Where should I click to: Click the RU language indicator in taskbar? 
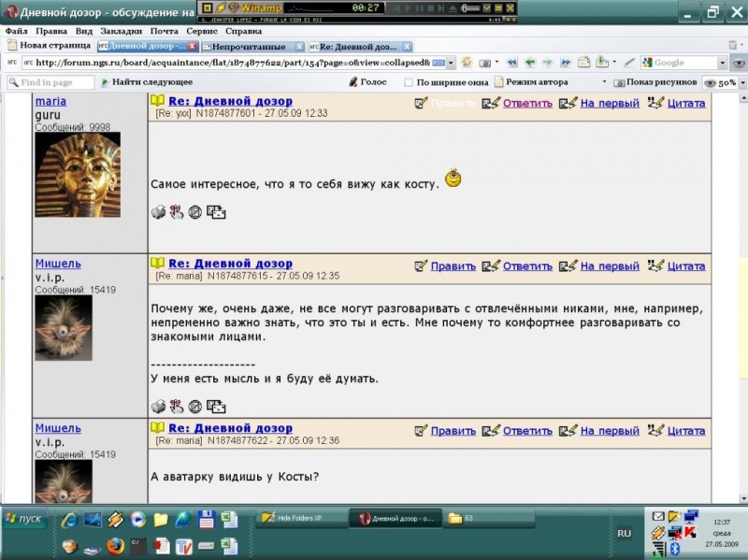pos(624,533)
